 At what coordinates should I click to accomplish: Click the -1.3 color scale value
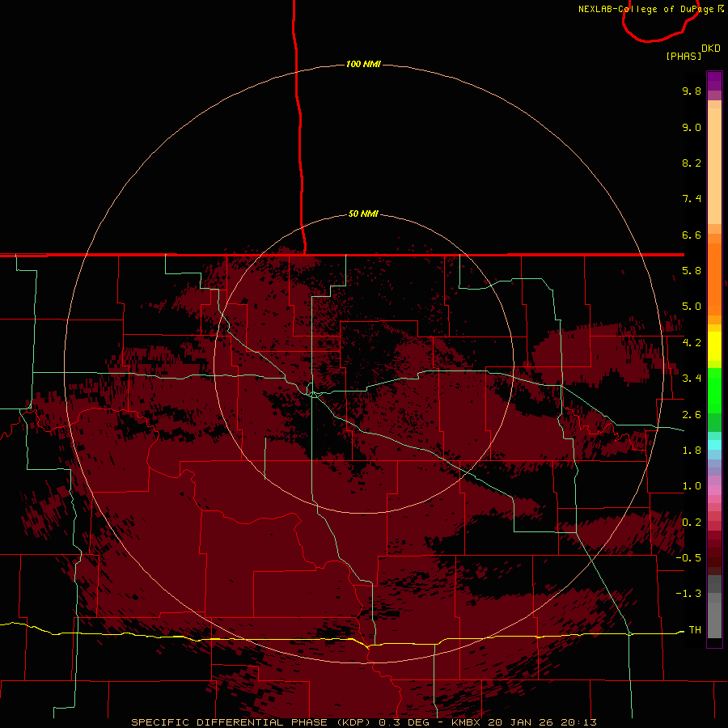[688, 594]
